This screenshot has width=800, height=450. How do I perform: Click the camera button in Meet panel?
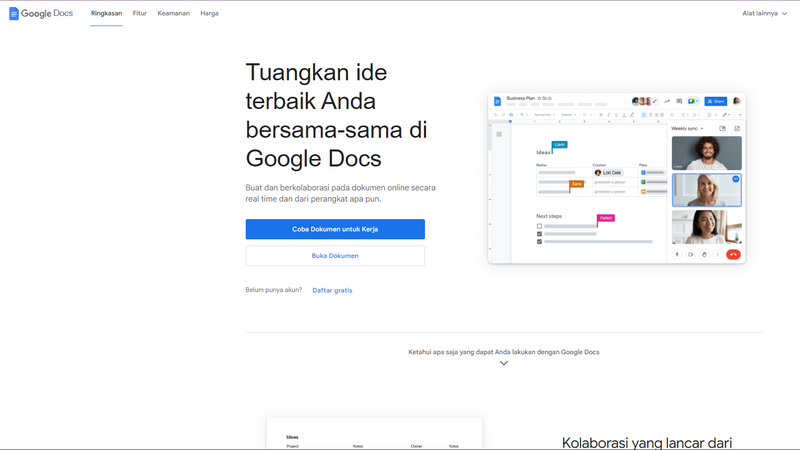[x=690, y=254]
